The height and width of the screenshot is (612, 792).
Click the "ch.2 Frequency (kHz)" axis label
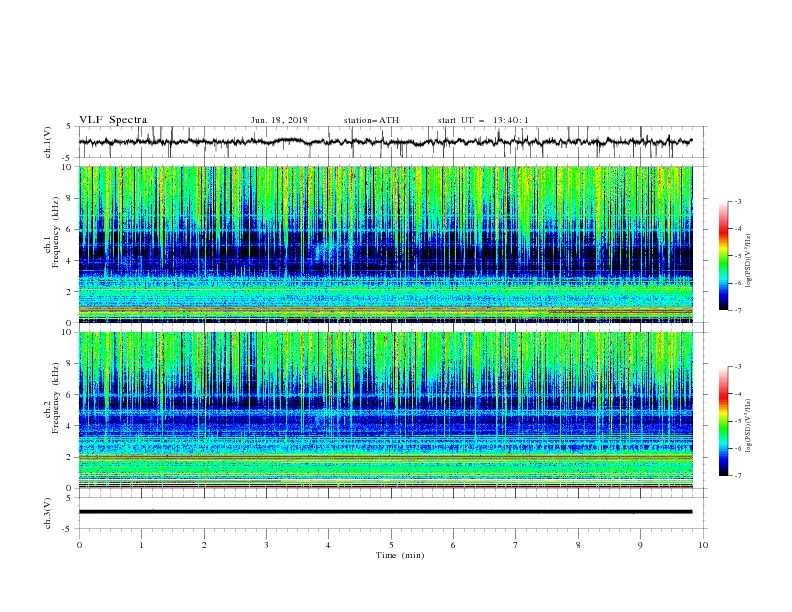point(51,398)
